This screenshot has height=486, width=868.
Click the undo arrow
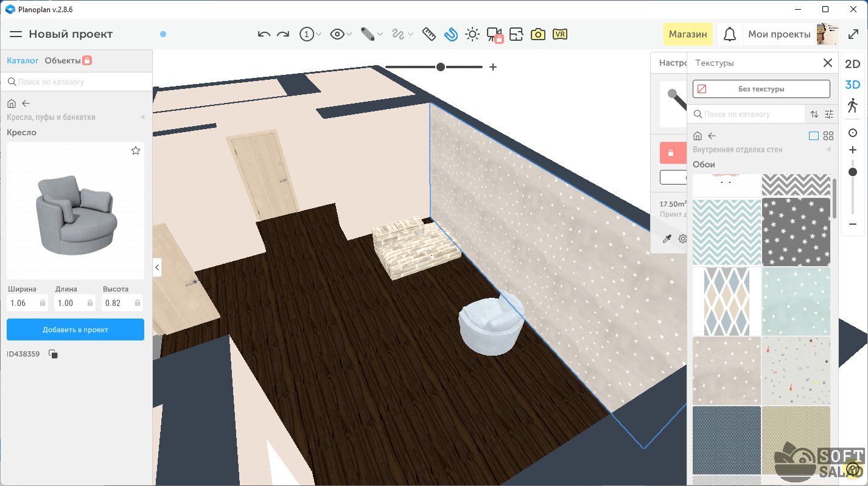click(x=264, y=34)
